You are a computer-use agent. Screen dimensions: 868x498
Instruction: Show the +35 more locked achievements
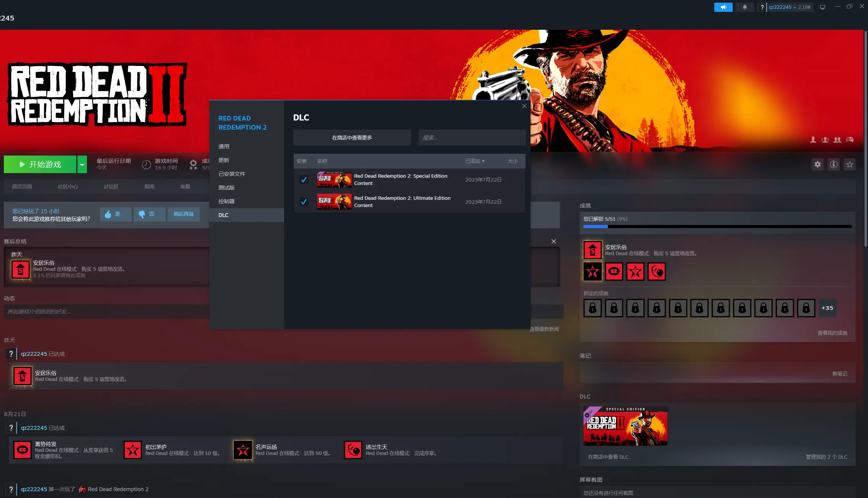828,308
